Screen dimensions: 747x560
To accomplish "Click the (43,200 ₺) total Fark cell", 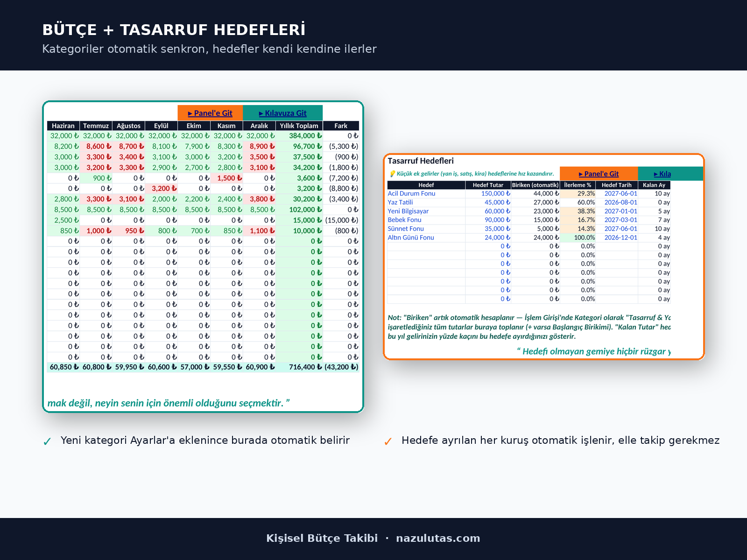I will point(341,367).
